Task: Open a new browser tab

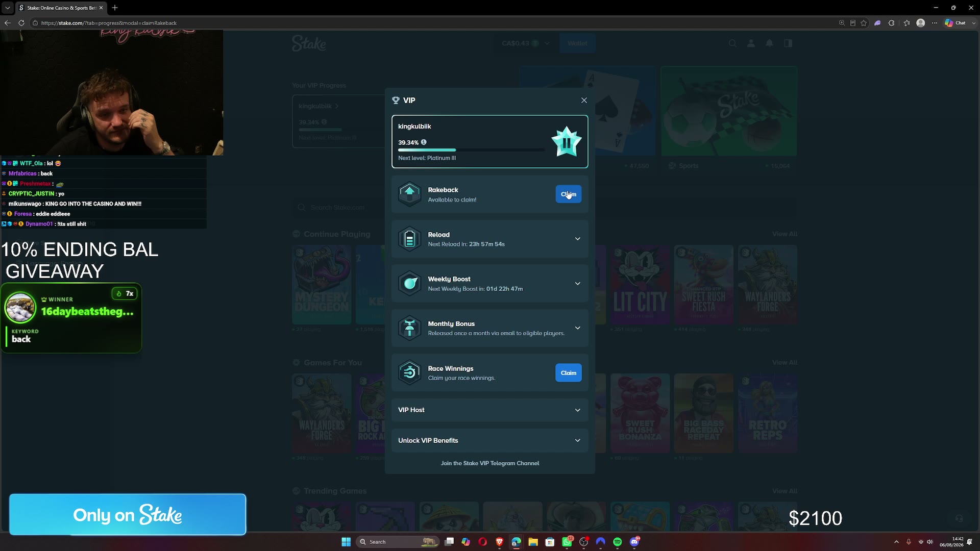Action: tap(115, 8)
